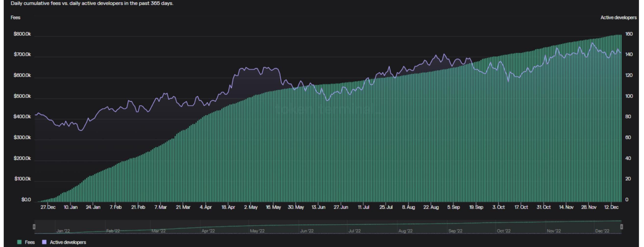The width and height of the screenshot is (644, 247).
Task: Hide the Active developers series via legend label
Action: [68, 242]
